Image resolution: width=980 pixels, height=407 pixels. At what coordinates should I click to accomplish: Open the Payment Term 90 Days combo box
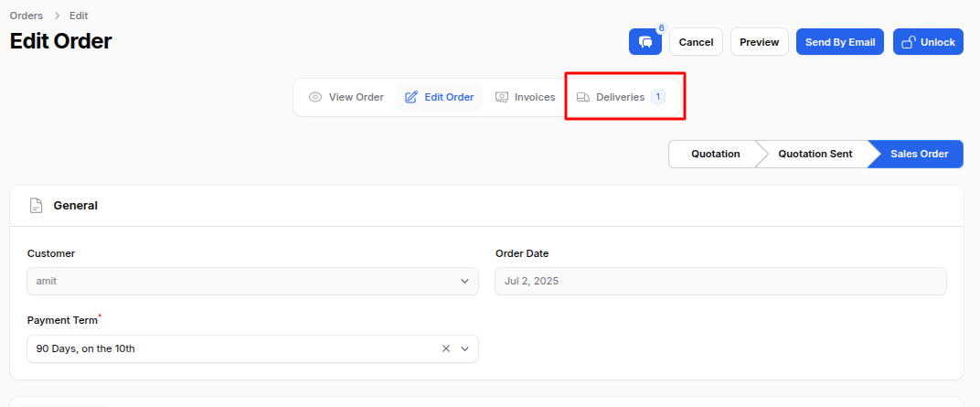[x=252, y=348]
